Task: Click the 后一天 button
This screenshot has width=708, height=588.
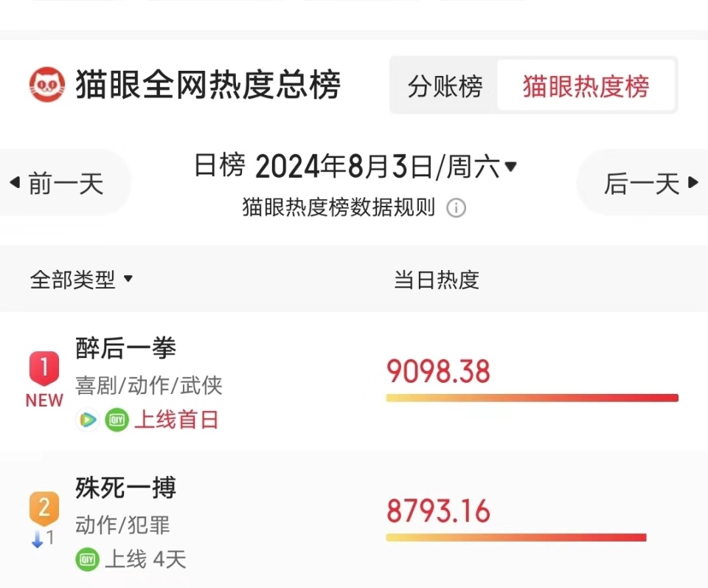Action: (x=647, y=184)
